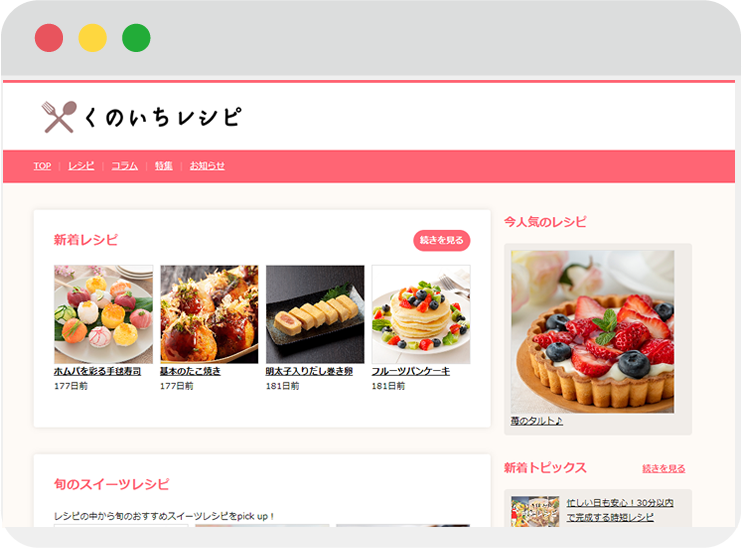Go to the レシピ menu item
The image size is (742, 548).
pos(81,166)
